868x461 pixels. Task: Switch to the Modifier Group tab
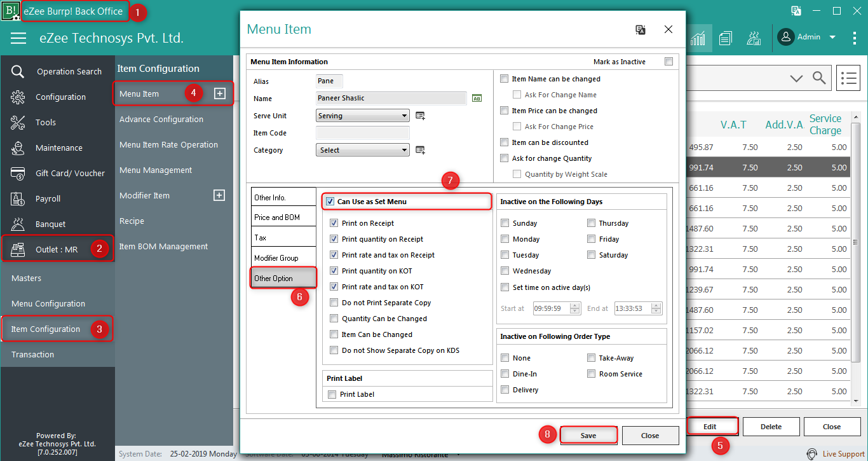click(284, 258)
